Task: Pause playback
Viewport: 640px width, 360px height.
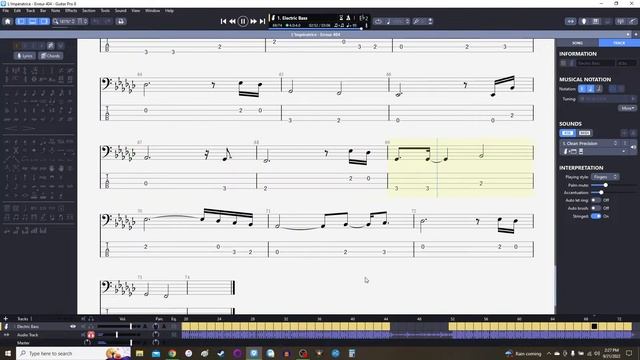Action: pos(243,21)
